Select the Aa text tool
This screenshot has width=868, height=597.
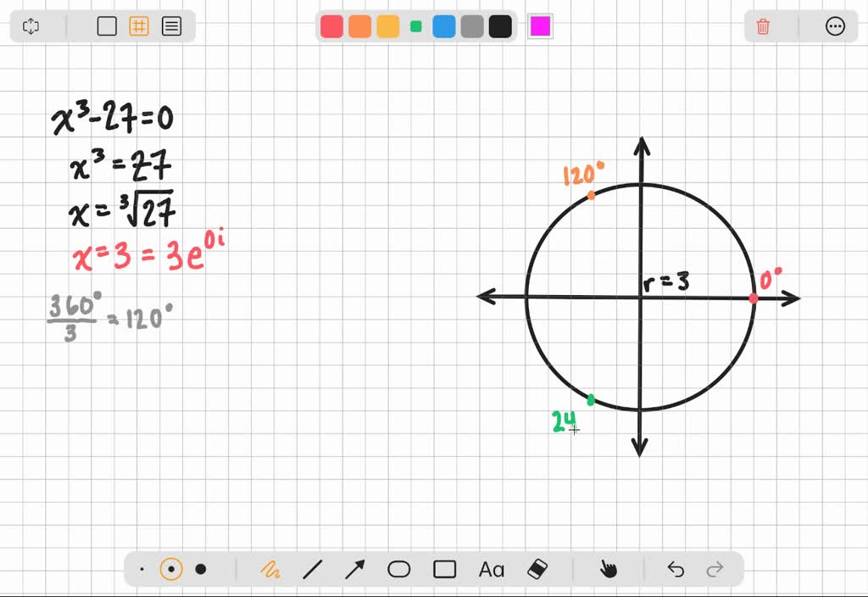click(x=492, y=569)
